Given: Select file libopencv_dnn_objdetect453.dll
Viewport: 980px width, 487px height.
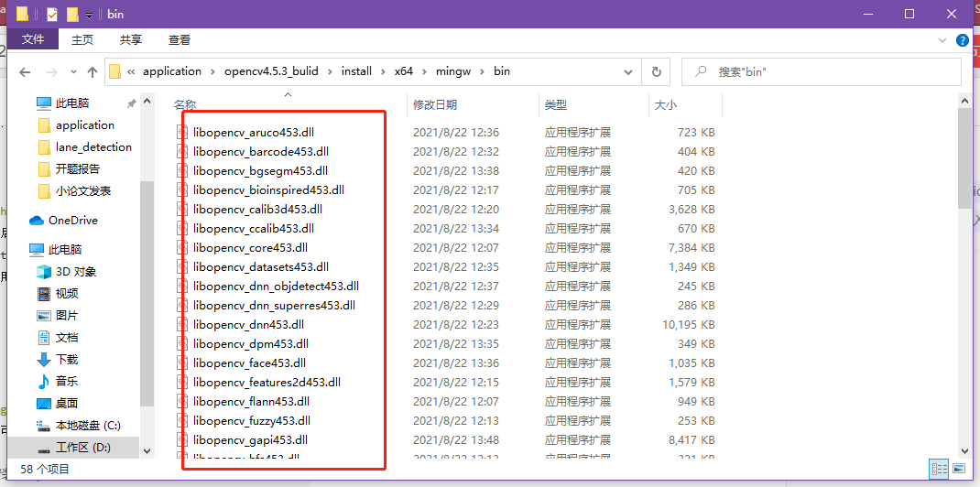Looking at the screenshot, I should [276, 286].
